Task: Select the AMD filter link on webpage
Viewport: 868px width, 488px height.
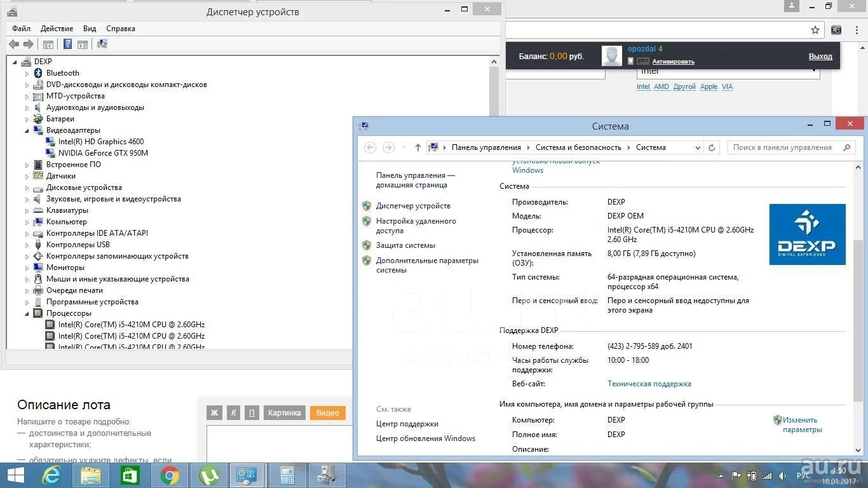Action: coord(661,87)
